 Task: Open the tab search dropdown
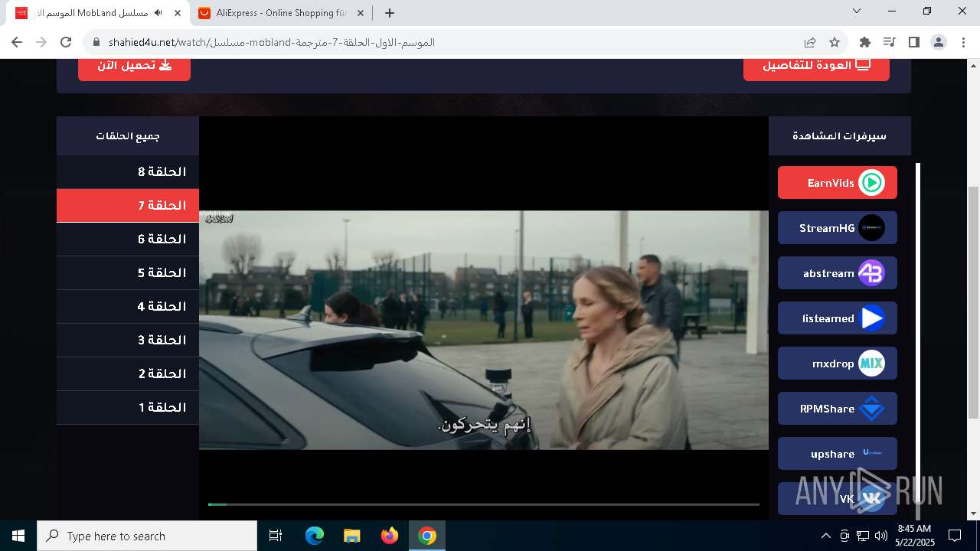(857, 11)
